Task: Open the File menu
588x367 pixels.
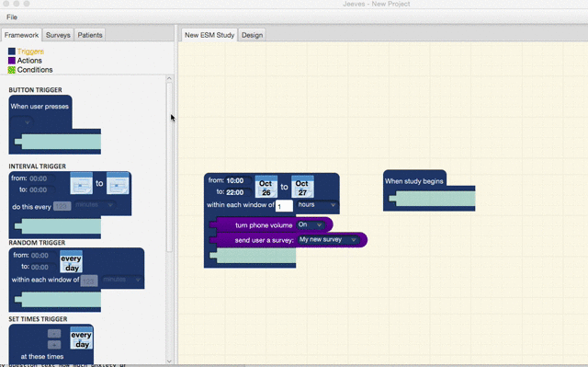Action: tap(12, 17)
